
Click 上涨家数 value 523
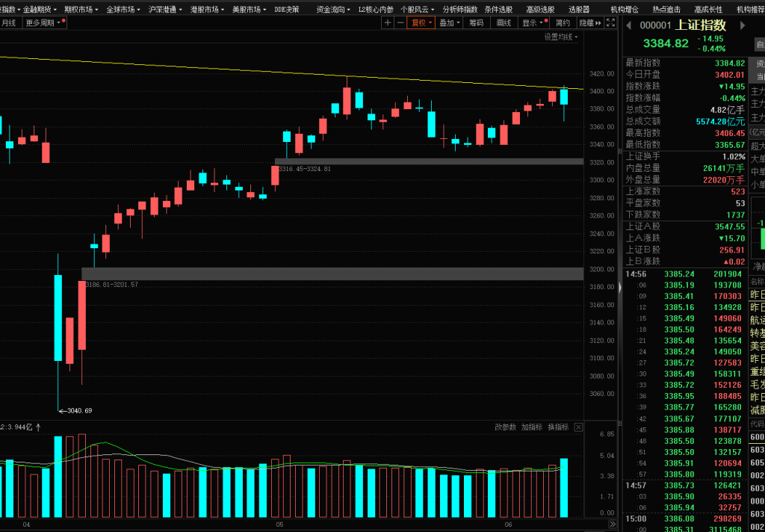738,191
